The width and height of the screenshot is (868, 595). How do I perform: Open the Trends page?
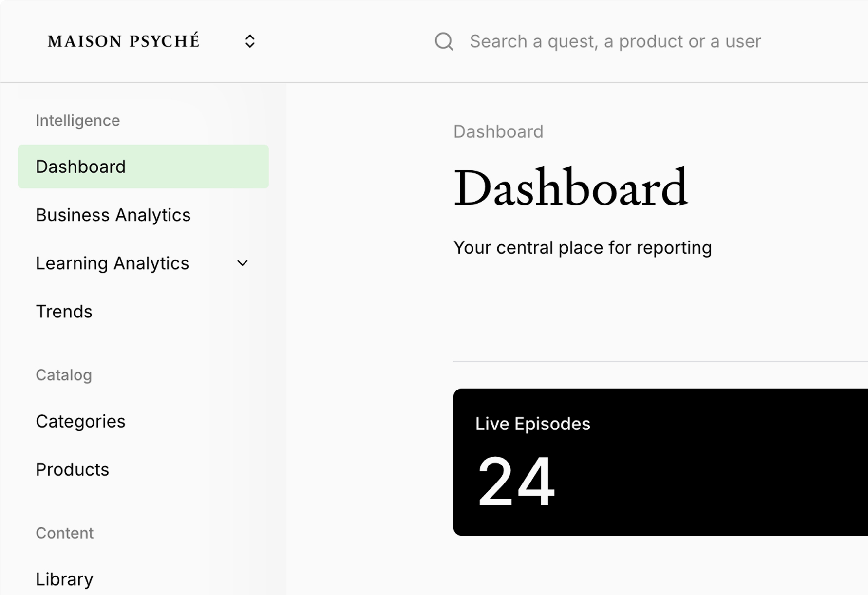[64, 312]
